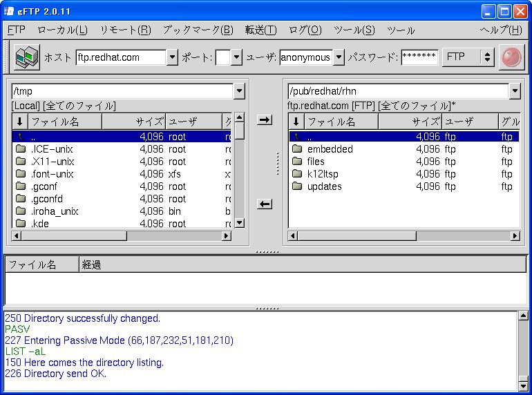The image size is (532, 395).
Task: Select the .X11-unix folder icon
Action: [x=21, y=162]
